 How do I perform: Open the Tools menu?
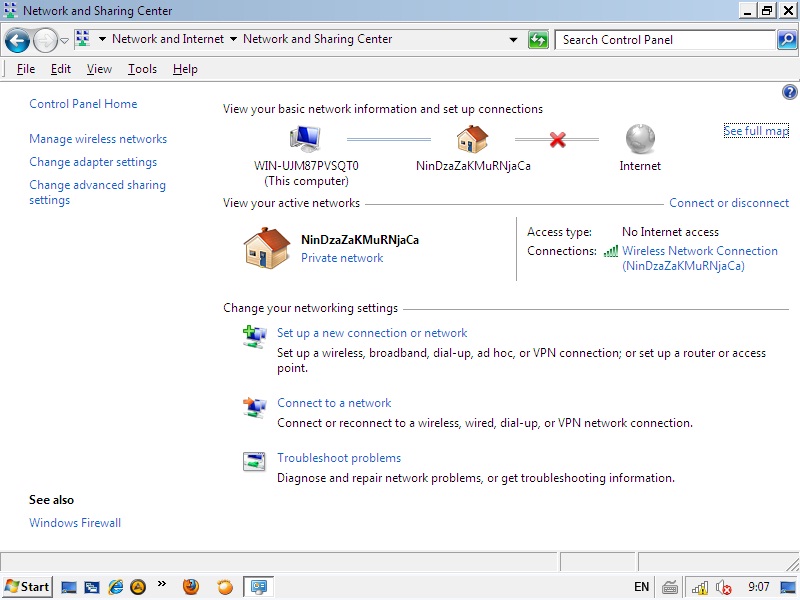[x=142, y=69]
